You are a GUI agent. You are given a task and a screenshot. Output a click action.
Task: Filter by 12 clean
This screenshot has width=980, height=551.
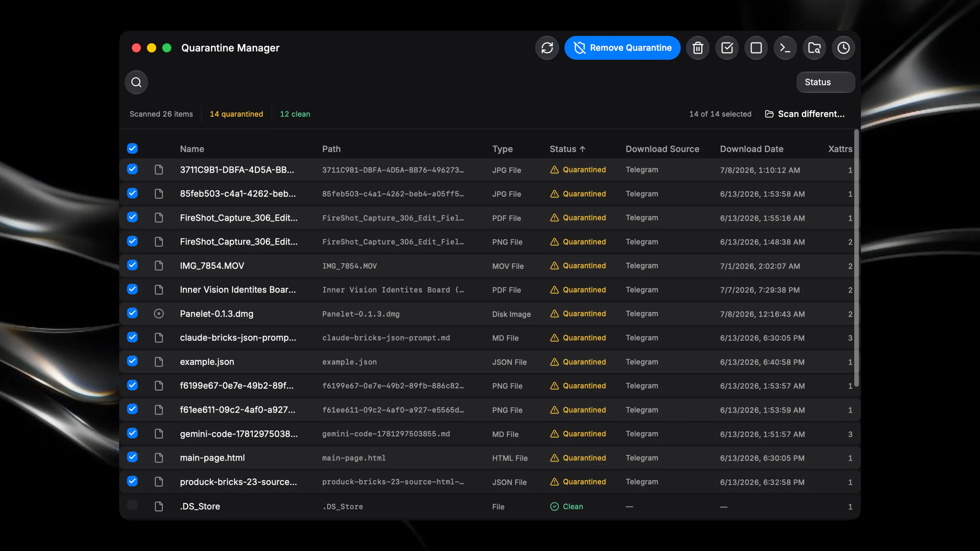click(295, 114)
